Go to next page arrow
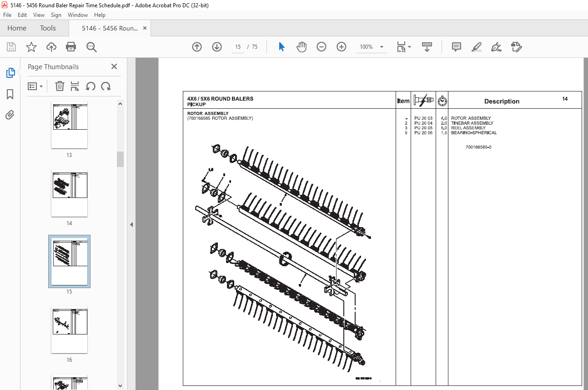The width and height of the screenshot is (588, 390). 217,47
